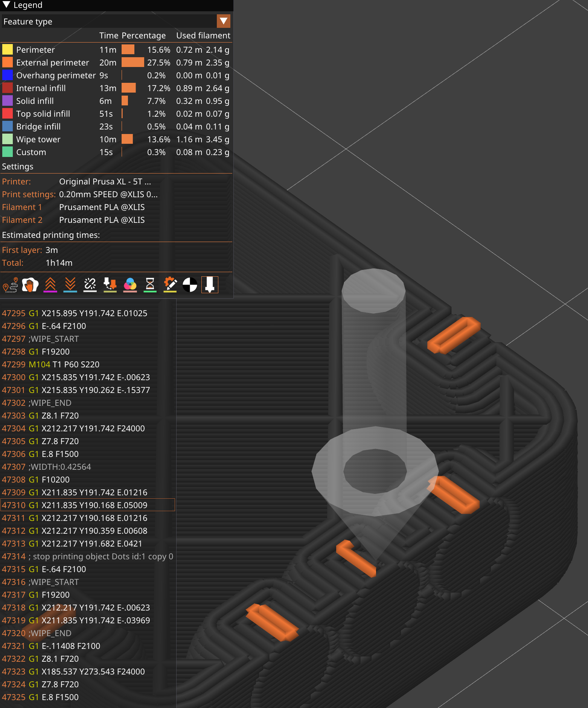Click the Time column header

point(109,35)
